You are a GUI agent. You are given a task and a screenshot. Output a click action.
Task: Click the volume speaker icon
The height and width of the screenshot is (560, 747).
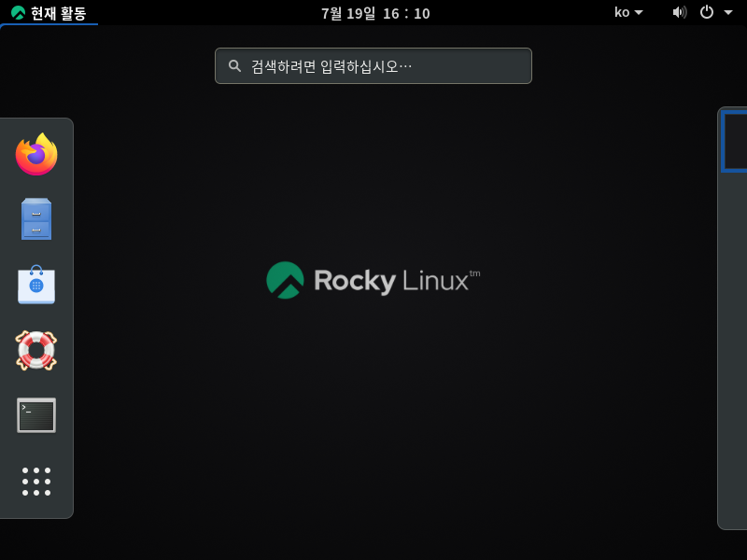click(680, 12)
